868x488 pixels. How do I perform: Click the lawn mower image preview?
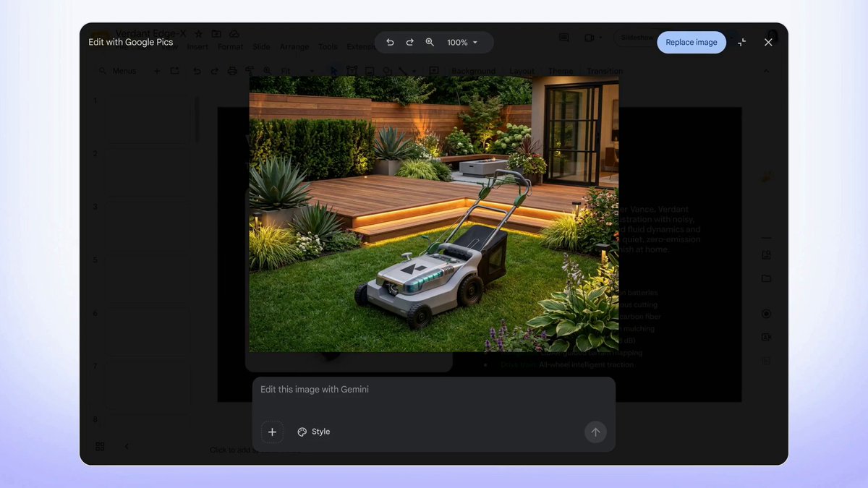(x=434, y=214)
